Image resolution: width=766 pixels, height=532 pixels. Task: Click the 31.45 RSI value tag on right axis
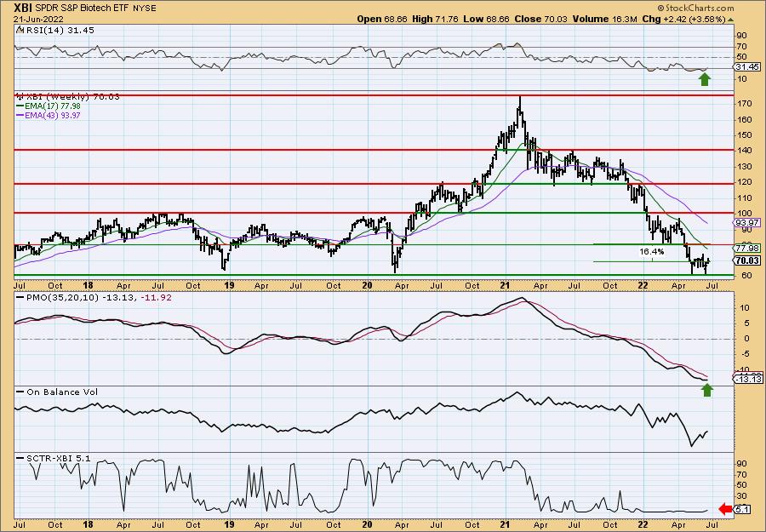(x=747, y=67)
